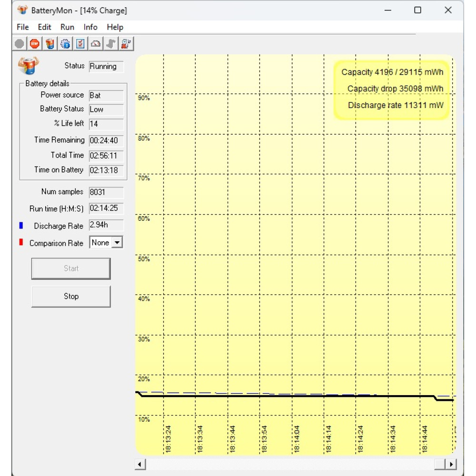Click the BatteryMon strong battery logo
476x476 pixels.
(29, 65)
